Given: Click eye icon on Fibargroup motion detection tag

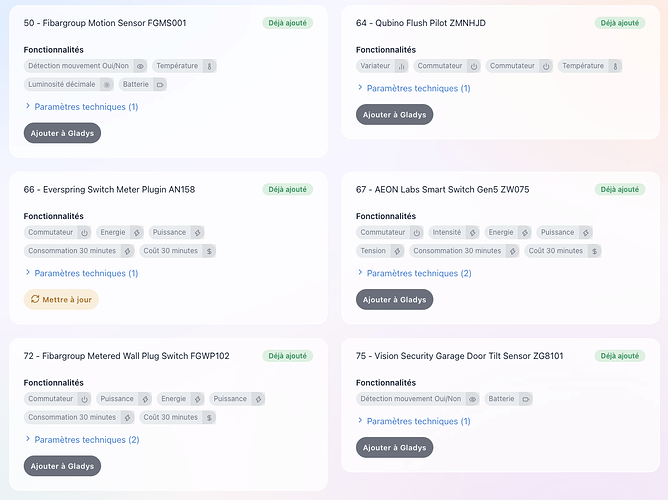Looking at the screenshot, I should (140, 66).
